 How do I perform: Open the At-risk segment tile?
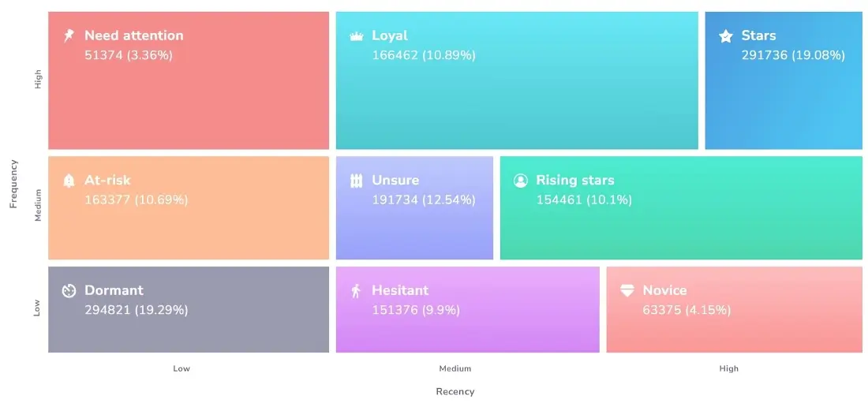coord(189,207)
